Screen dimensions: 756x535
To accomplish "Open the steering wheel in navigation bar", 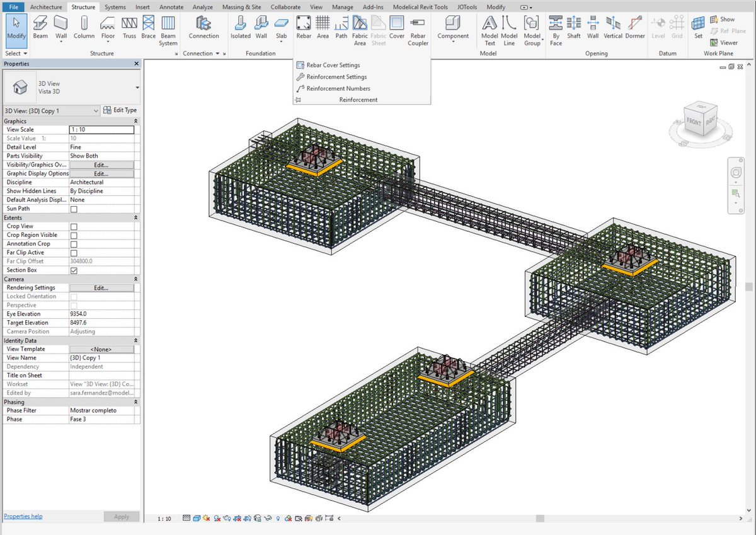I will click(x=736, y=173).
